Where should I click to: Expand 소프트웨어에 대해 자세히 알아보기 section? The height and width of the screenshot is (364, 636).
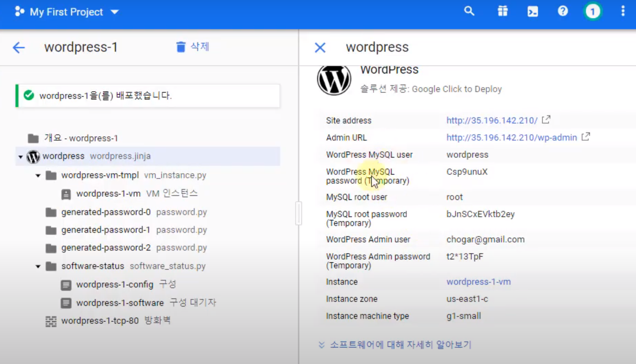(x=395, y=345)
